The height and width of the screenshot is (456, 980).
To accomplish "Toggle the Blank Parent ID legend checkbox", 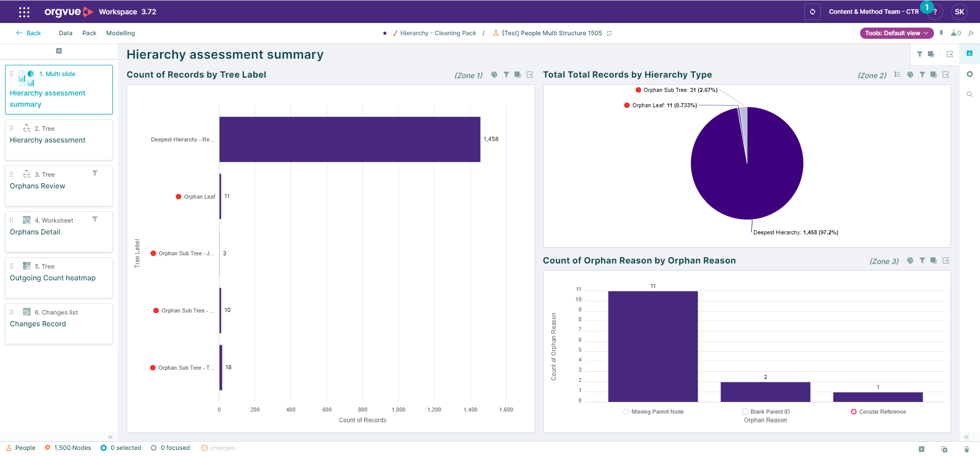I will pyautogui.click(x=745, y=412).
